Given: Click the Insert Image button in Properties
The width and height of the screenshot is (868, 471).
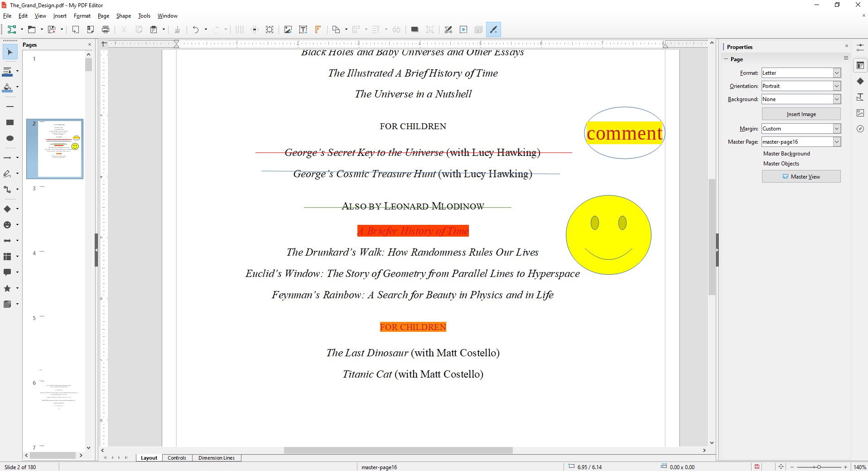Looking at the screenshot, I should tap(801, 114).
